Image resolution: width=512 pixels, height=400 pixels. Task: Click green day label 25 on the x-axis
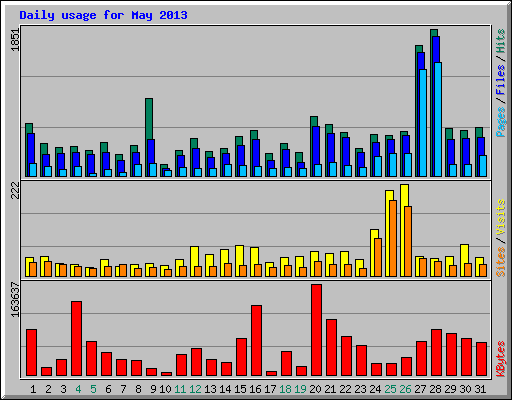point(390,389)
